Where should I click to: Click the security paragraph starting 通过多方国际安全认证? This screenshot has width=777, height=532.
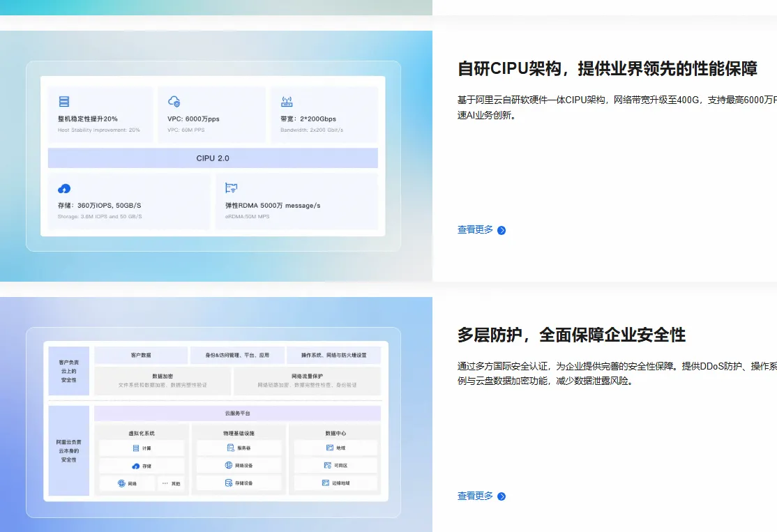pyautogui.click(x=617, y=374)
